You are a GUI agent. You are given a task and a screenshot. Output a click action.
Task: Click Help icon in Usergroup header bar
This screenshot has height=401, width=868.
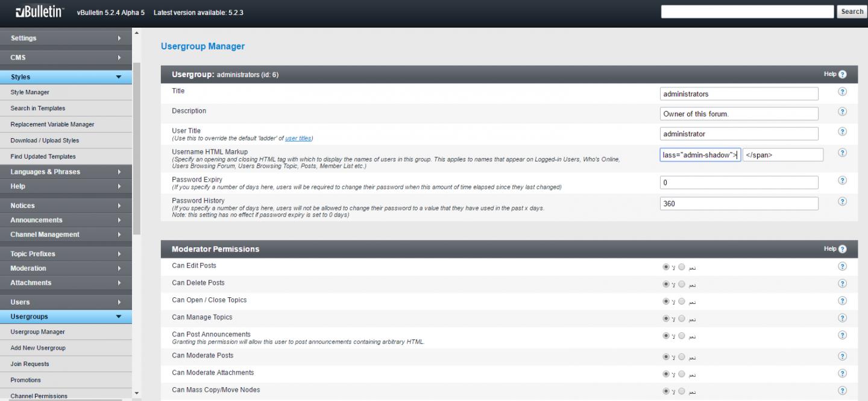(x=843, y=74)
